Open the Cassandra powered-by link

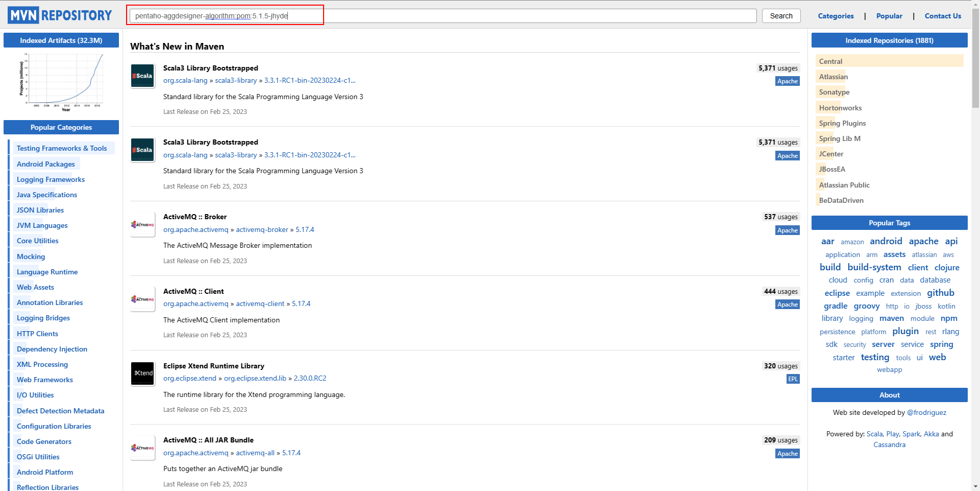click(x=889, y=445)
